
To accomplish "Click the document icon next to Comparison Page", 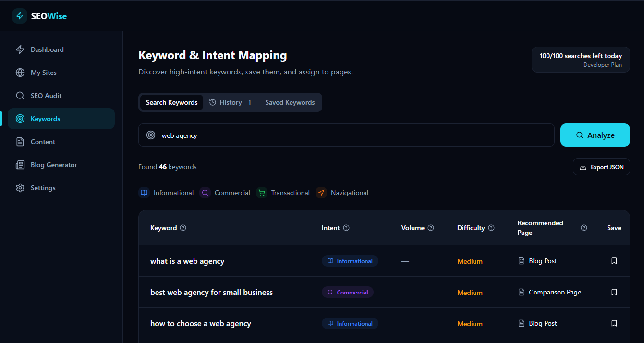I will pyautogui.click(x=522, y=292).
